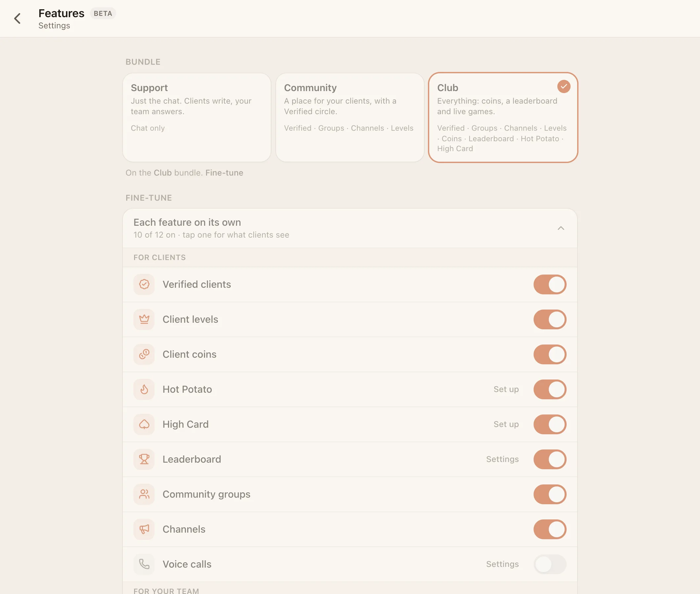Viewport: 700px width, 594px height.
Task: Click the Client coins icon
Action: point(144,354)
